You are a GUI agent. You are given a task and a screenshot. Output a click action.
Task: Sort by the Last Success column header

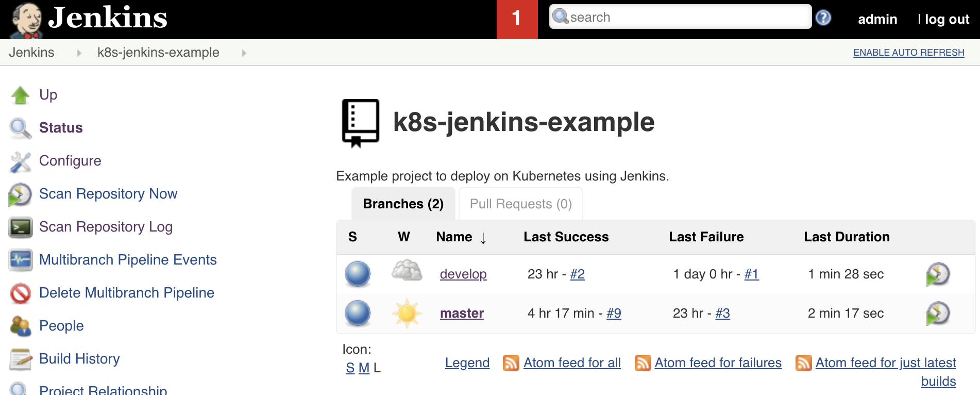[566, 237]
